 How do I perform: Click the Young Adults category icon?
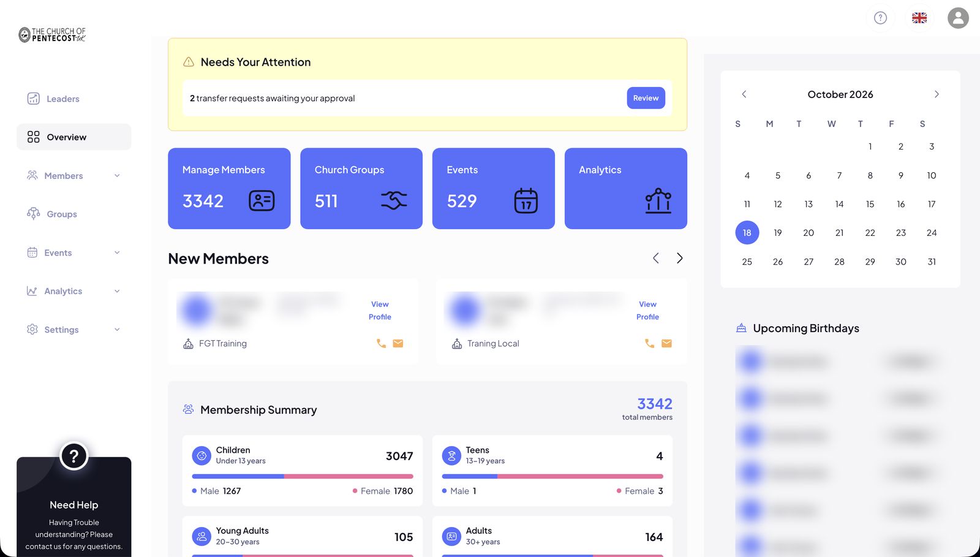(x=202, y=536)
